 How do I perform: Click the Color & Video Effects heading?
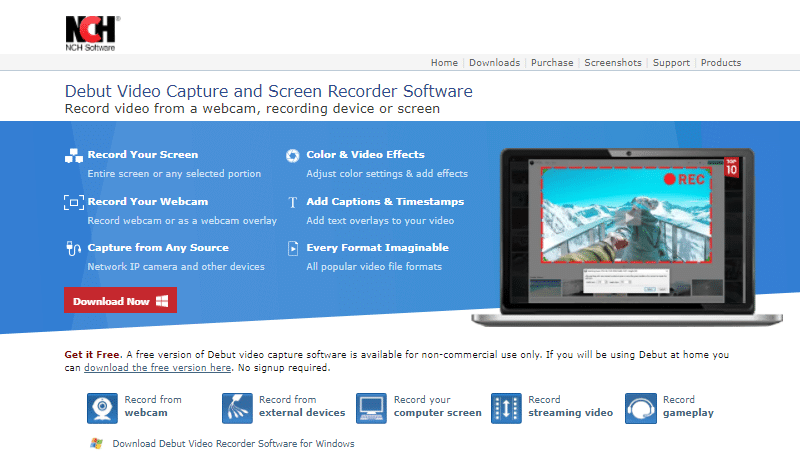365,155
